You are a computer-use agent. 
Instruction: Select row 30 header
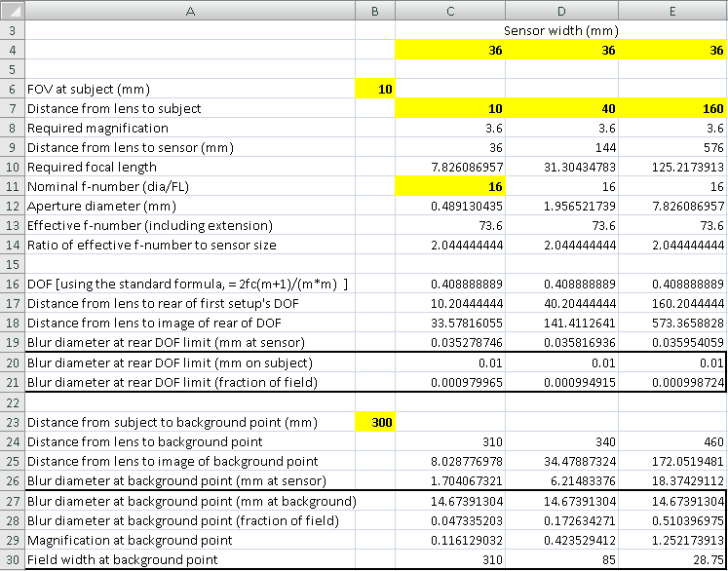(x=12, y=558)
